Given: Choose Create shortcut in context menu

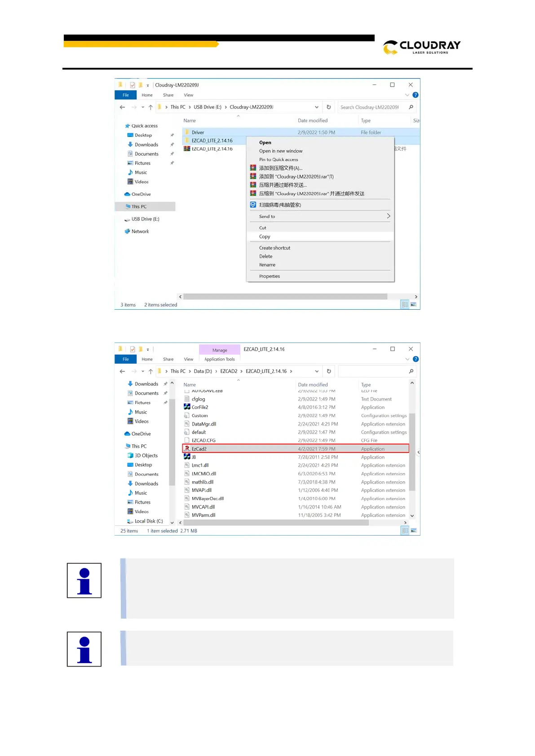Looking at the screenshot, I should click(274, 248).
